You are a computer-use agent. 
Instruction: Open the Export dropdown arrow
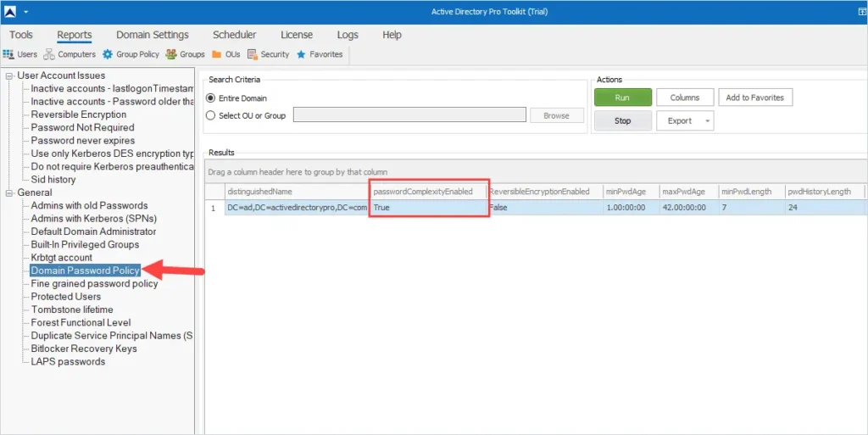click(x=707, y=121)
